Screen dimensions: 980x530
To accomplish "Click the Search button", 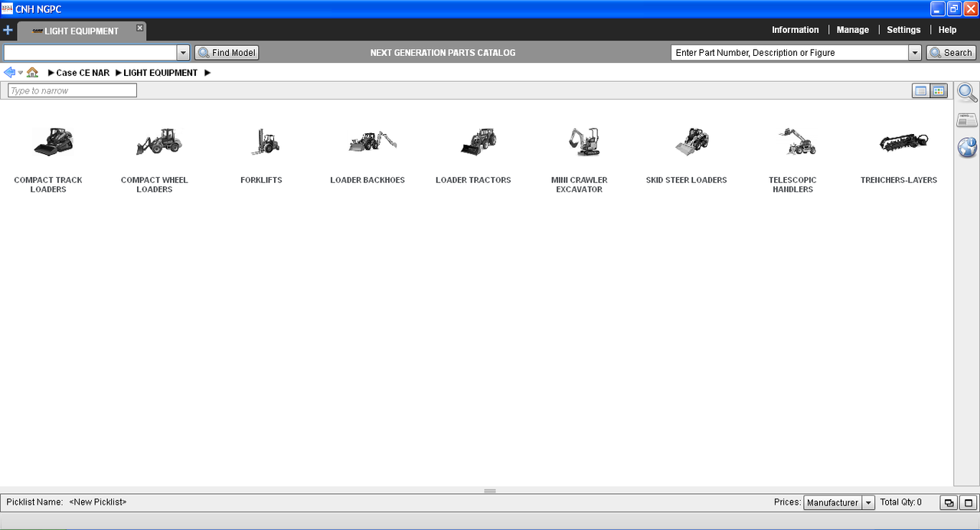I will (x=951, y=53).
